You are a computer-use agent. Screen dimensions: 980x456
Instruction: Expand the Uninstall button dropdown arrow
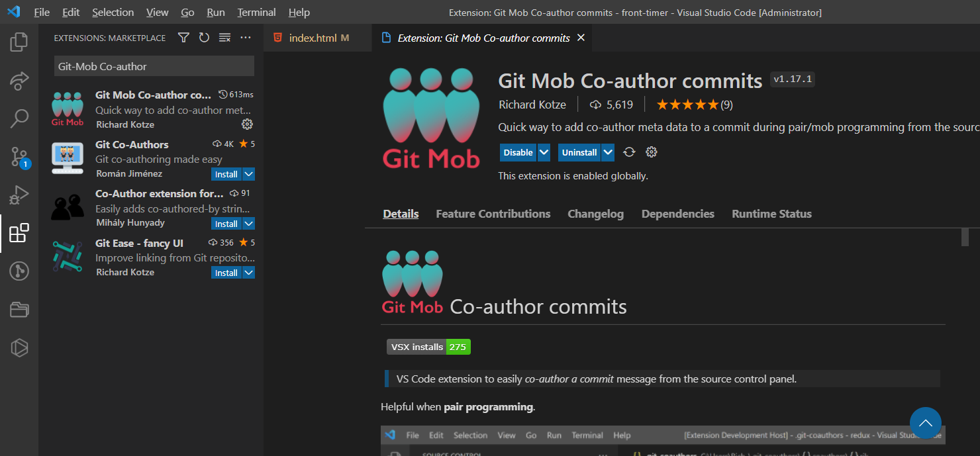click(x=608, y=152)
